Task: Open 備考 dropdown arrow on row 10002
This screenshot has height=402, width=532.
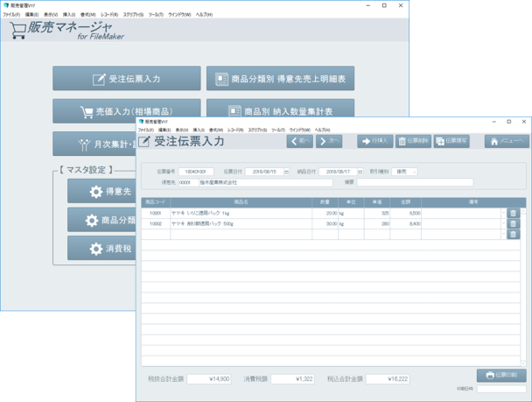Action: (x=503, y=223)
